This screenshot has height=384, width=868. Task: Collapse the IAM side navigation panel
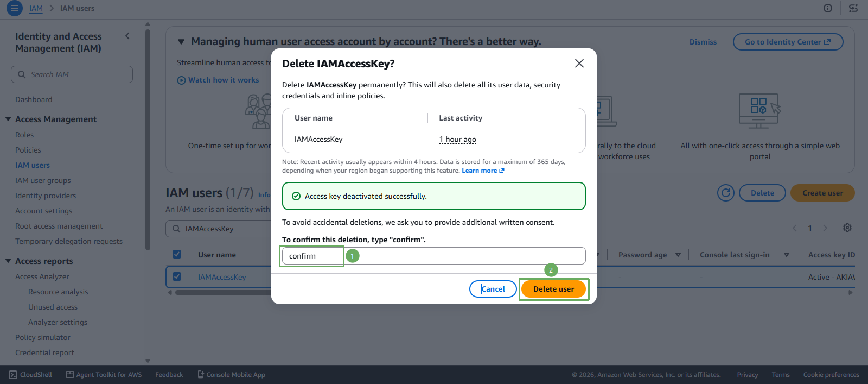[x=127, y=36]
